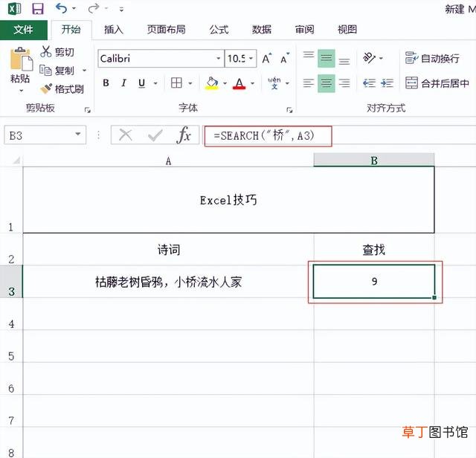476x458 pixels.
Task: Toggle Underline formatting
Action: tap(141, 83)
